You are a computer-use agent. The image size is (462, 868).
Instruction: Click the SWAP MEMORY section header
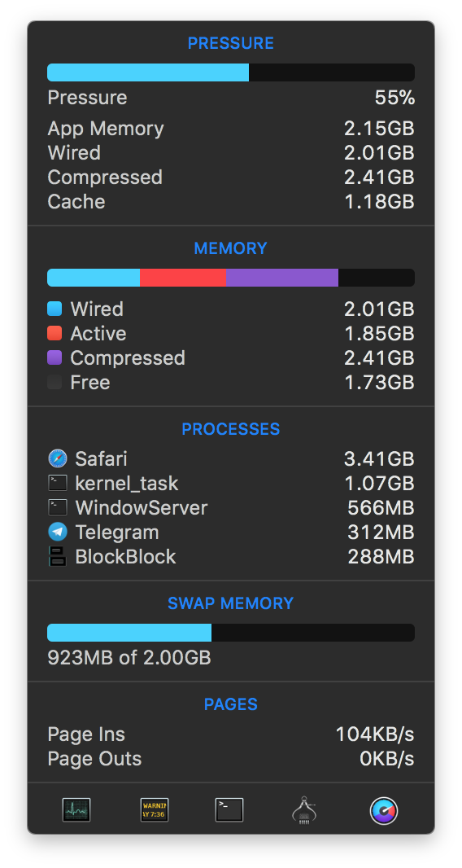[231, 603]
